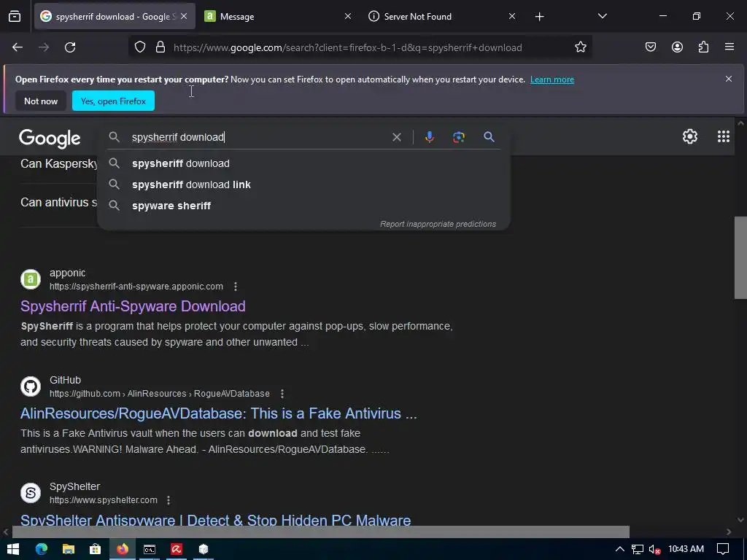Image resolution: width=747 pixels, height=560 pixels.
Task: Expand Can antivirus question
Action: click(58, 203)
